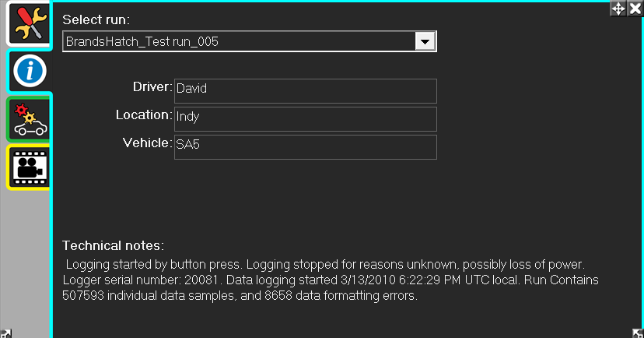Select the blue information tab icon
The height and width of the screenshot is (338, 644).
pyautogui.click(x=30, y=72)
